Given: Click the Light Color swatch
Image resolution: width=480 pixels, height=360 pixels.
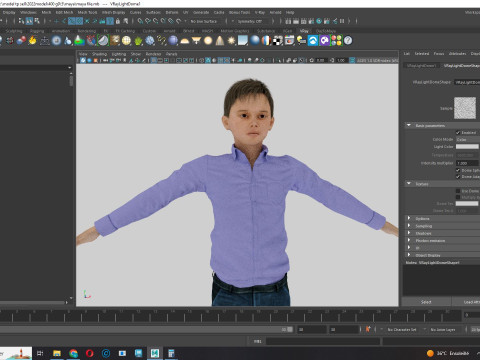Looking at the screenshot, I should click(467, 146).
